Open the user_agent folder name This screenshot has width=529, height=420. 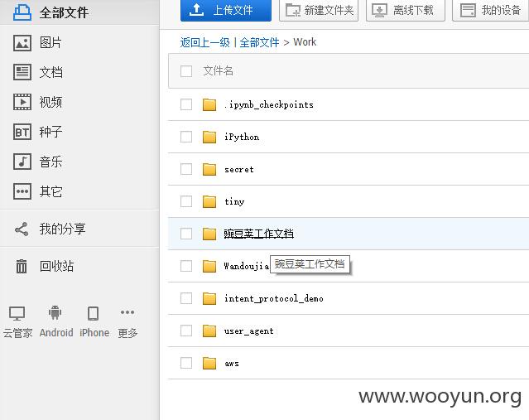pyautogui.click(x=248, y=331)
